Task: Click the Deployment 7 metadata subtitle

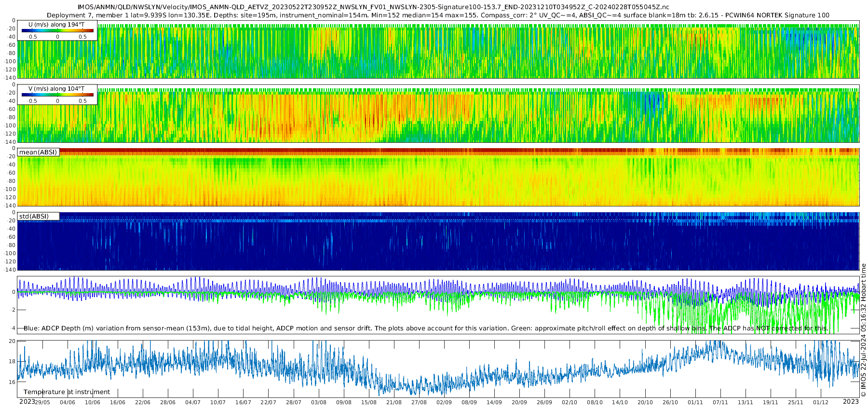Action: point(438,15)
